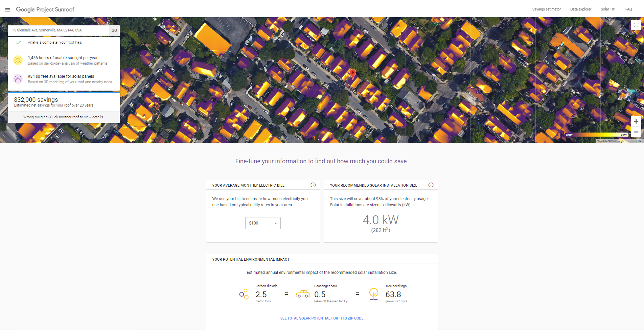Open total solar potential for this zip code
Viewport: 644px width, 330px height.
coord(322,318)
